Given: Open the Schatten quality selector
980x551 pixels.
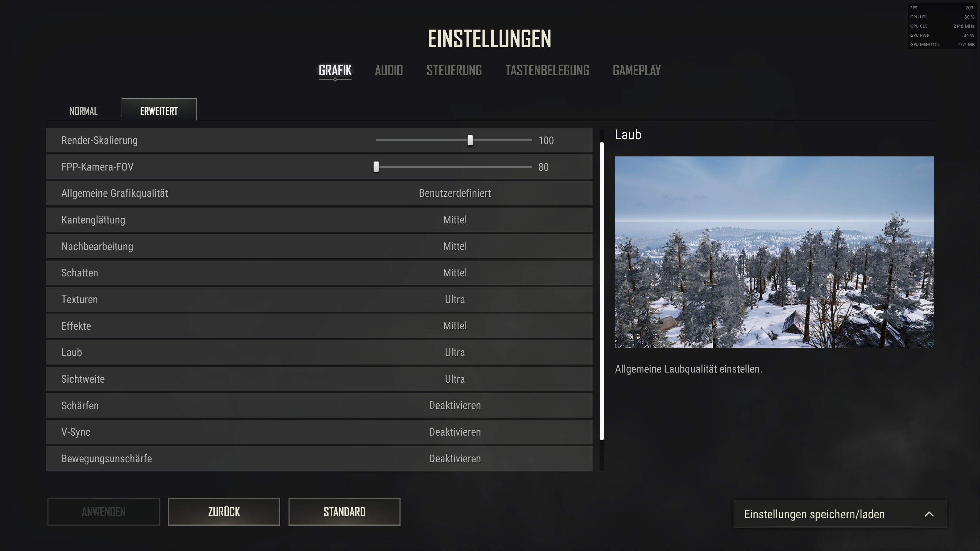Looking at the screenshot, I should (x=454, y=273).
